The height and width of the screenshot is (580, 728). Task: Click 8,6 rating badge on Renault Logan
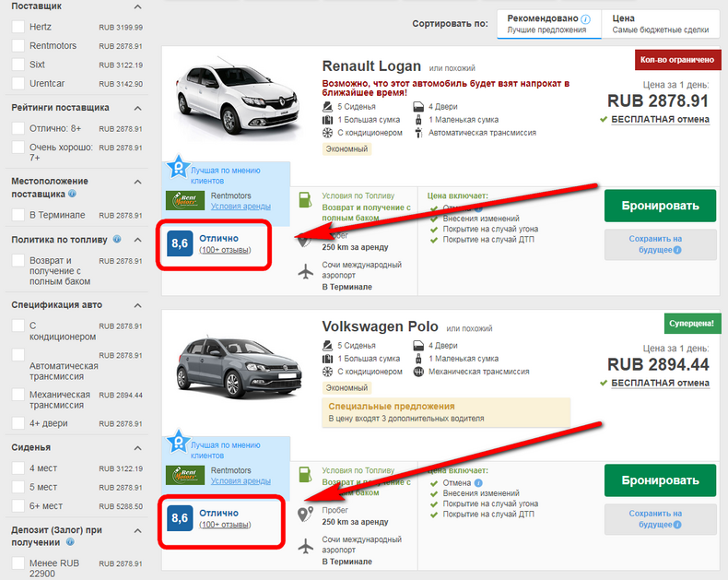coord(180,243)
